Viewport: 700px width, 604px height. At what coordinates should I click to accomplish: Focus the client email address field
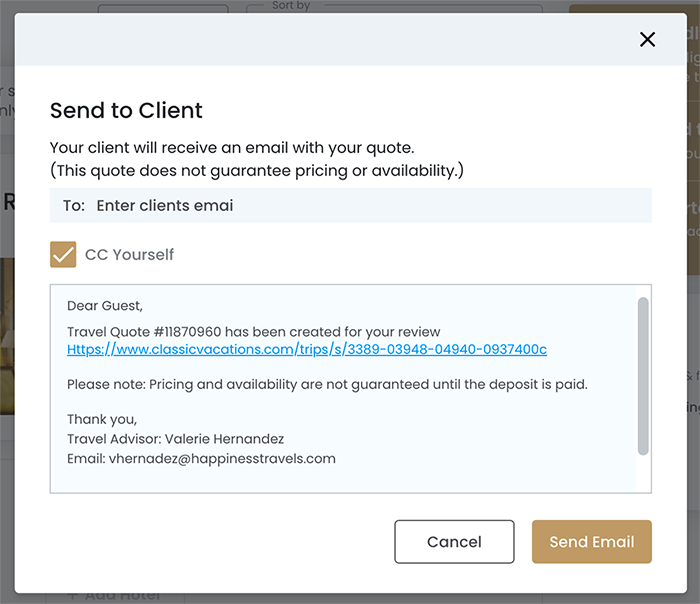(x=370, y=205)
